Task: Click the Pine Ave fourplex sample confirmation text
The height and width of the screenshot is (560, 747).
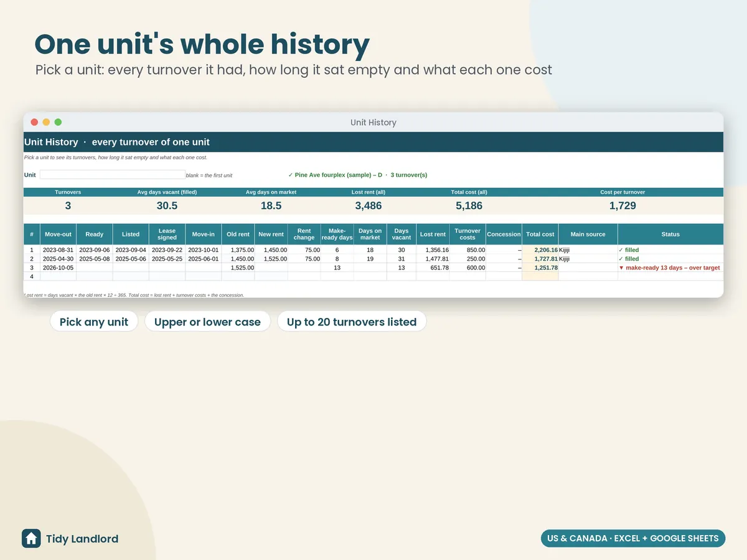Action: (x=358, y=175)
